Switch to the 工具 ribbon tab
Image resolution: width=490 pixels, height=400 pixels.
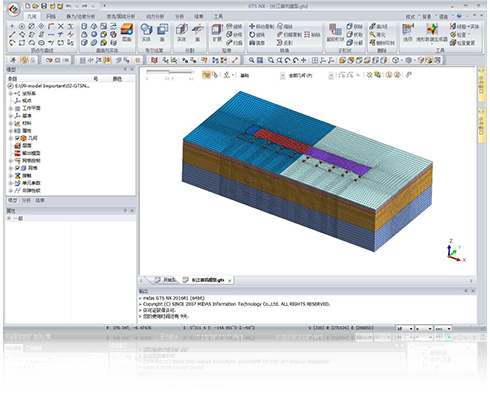click(x=218, y=16)
